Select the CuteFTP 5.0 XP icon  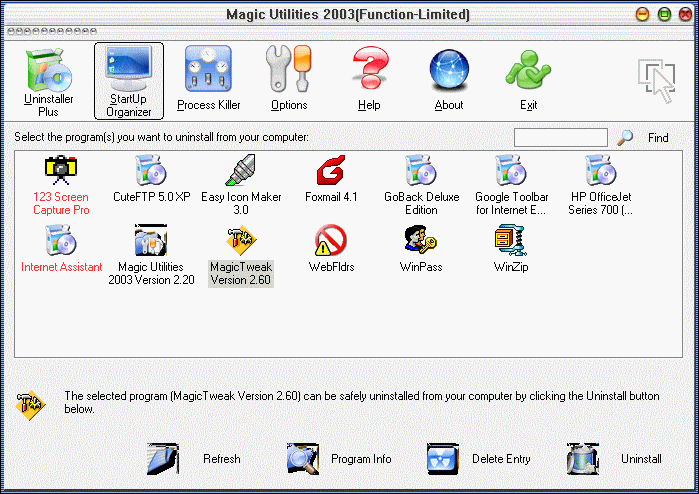(x=151, y=170)
